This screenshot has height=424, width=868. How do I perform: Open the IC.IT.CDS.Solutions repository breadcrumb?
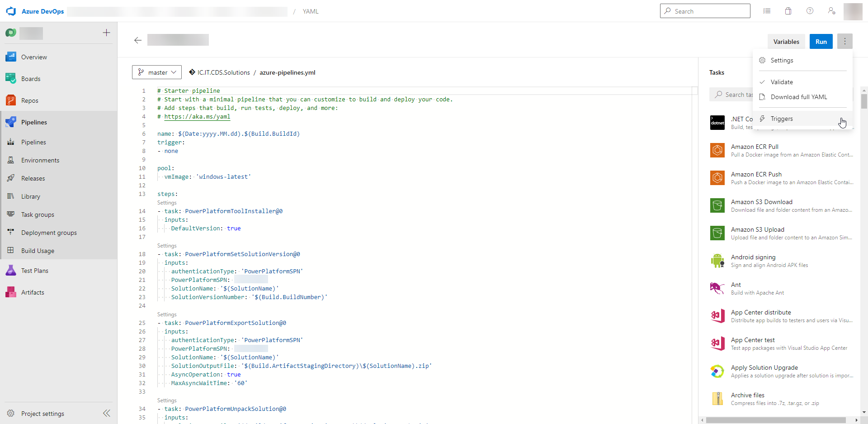[223, 72]
